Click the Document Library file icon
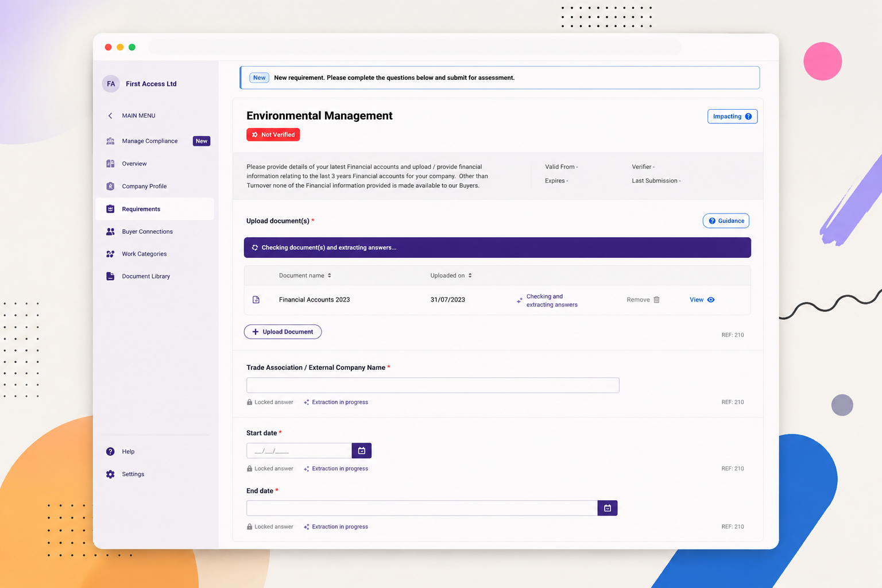 [110, 276]
